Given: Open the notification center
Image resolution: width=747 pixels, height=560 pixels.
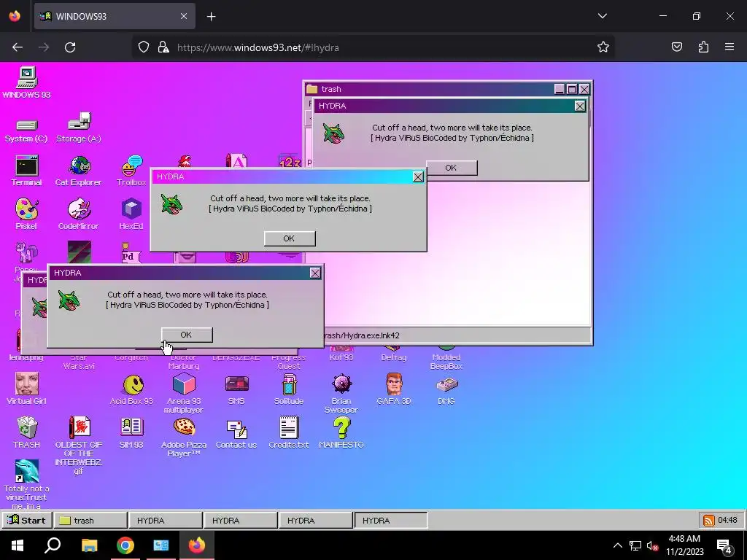Looking at the screenshot, I should pos(724,545).
